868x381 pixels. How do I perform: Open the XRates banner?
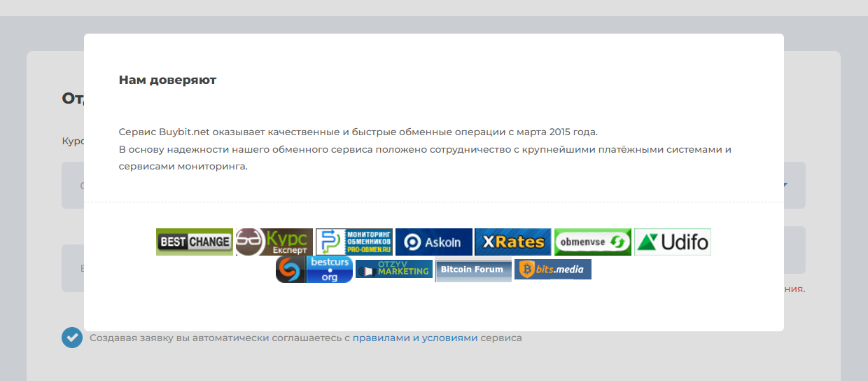(513, 242)
